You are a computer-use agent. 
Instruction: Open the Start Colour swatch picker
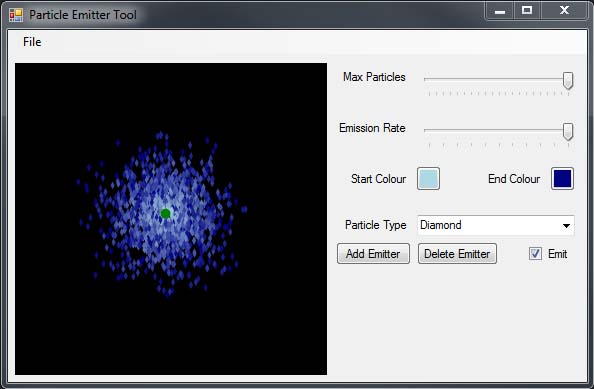point(428,178)
